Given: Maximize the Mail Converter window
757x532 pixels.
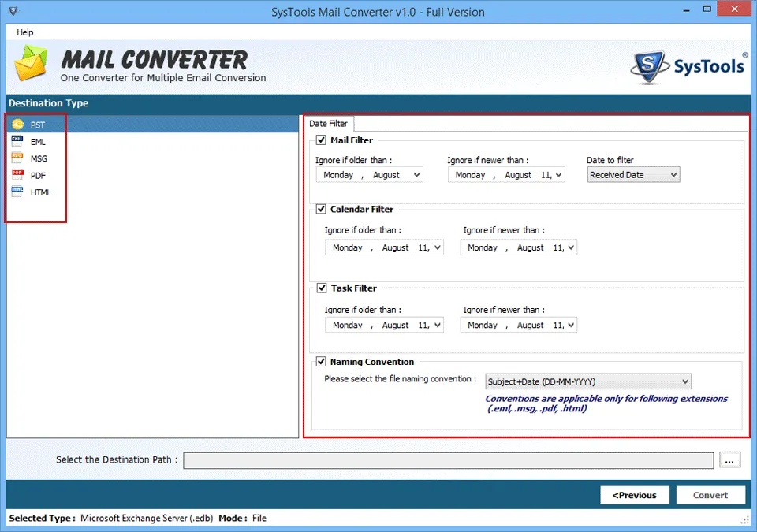Looking at the screenshot, I should [707, 9].
